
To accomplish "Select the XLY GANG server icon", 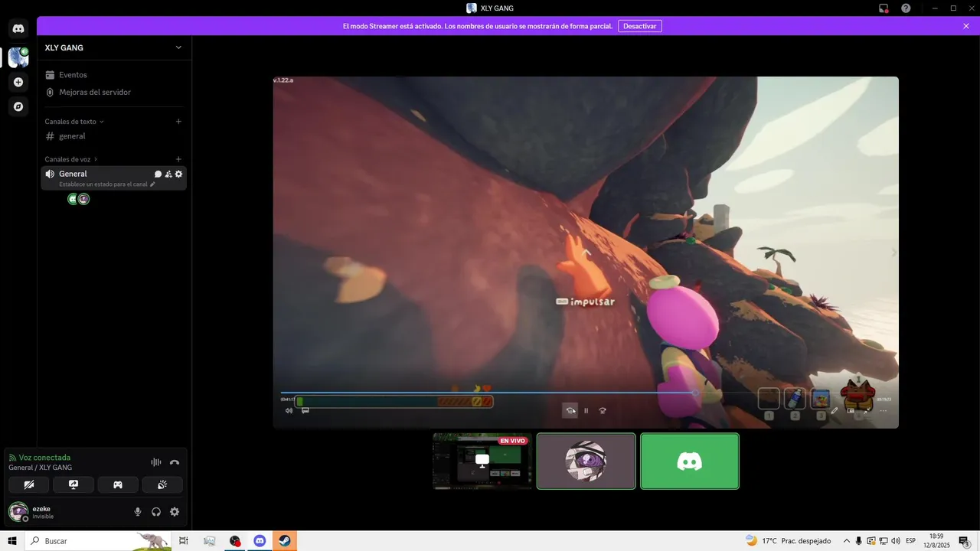I will (18, 57).
